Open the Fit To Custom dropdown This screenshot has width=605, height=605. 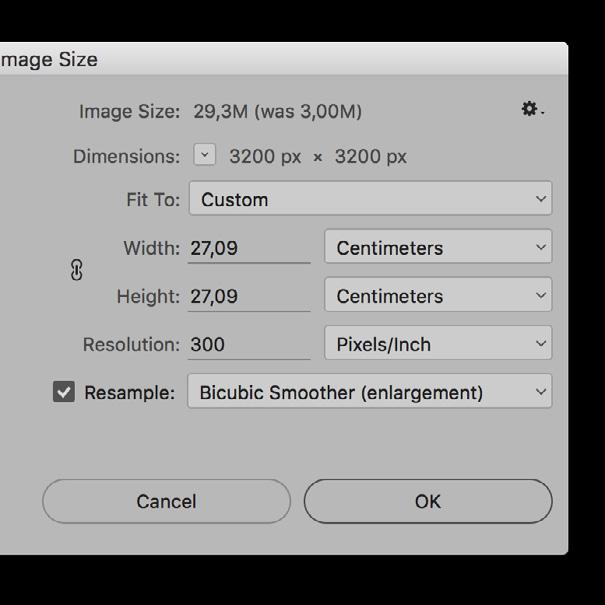tap(370, 198)
